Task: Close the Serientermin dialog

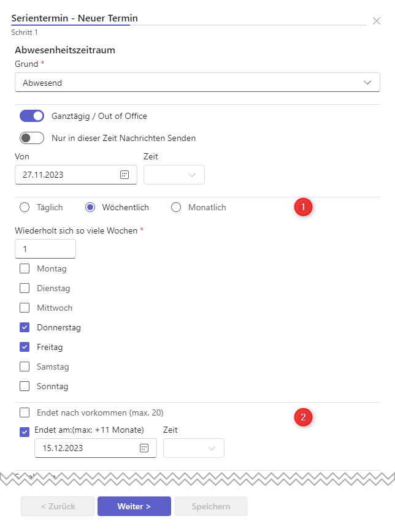Action: click(377, 21)
